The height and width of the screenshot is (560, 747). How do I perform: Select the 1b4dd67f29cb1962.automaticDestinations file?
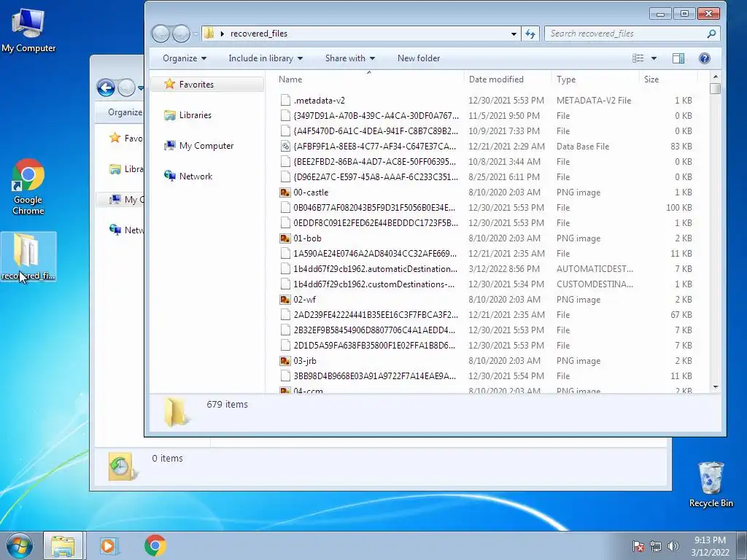coord(486,269)
